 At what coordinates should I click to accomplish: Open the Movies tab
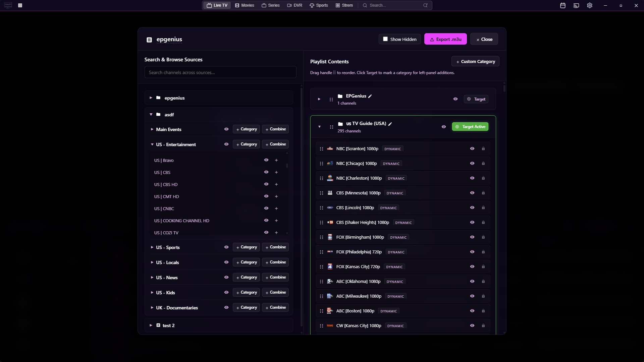245,5
